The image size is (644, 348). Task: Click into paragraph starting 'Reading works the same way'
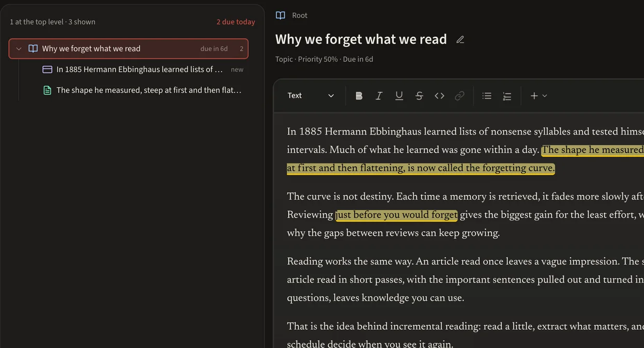465,280
